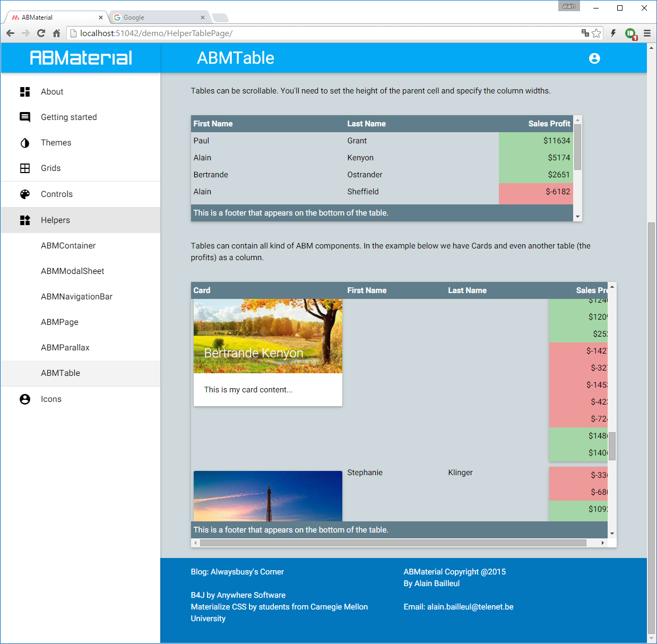The width and height of the screenshot is (657, 644).
Task: Select the $-6182 profit cell
Action: pyautogui.click(x=535, y=192)
